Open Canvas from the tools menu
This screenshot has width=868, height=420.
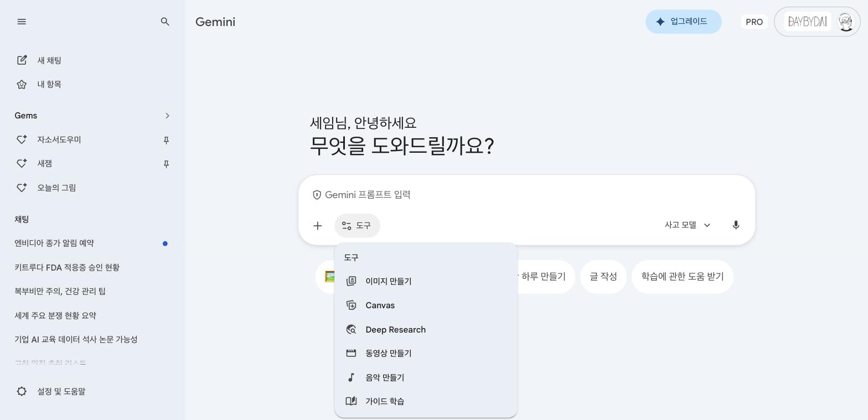[x=380, y=305]
